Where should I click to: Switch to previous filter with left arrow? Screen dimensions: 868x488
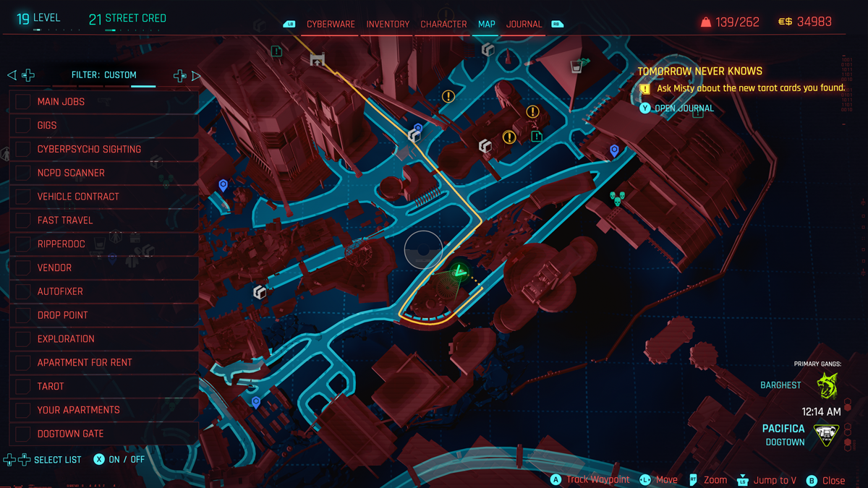click(x=12, y=75)
